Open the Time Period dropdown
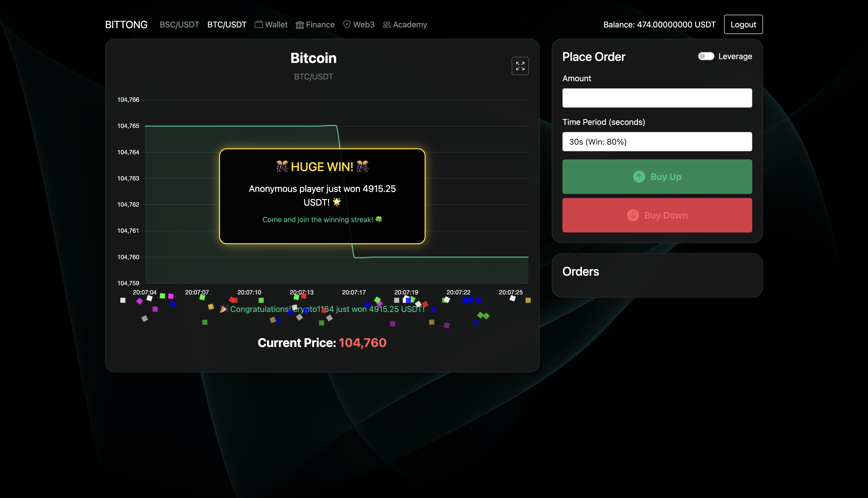Image resolution: width=868 pixels, height=498 pixels. (657, 142)
